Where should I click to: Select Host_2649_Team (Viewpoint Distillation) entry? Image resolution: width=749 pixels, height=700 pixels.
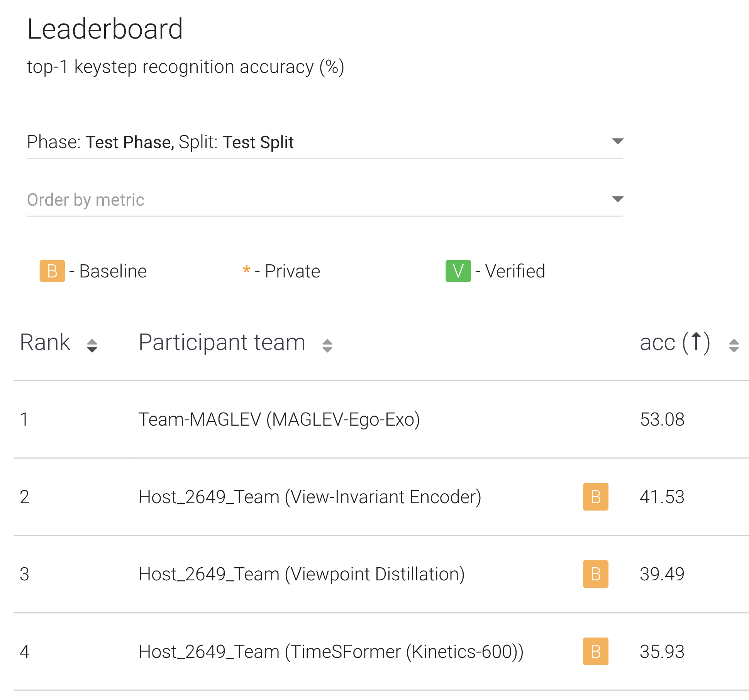tap(302, 574)
